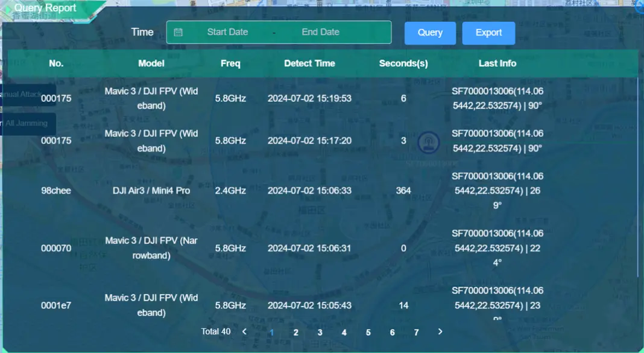Go to the previous page arrow
The height and width of the screenshot is (353, 644).
pos(244,331)
